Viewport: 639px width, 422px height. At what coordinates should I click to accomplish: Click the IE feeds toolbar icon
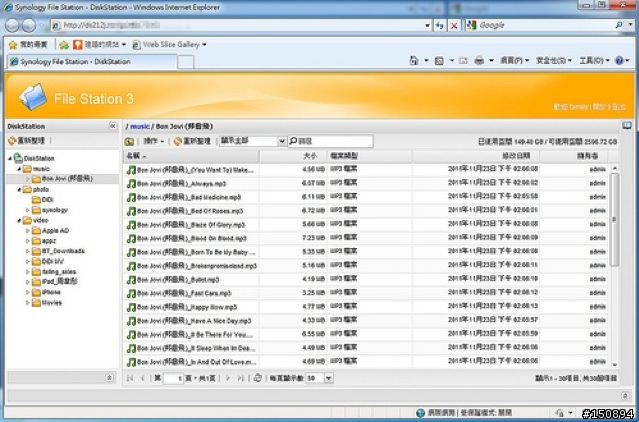pos(439,61)
